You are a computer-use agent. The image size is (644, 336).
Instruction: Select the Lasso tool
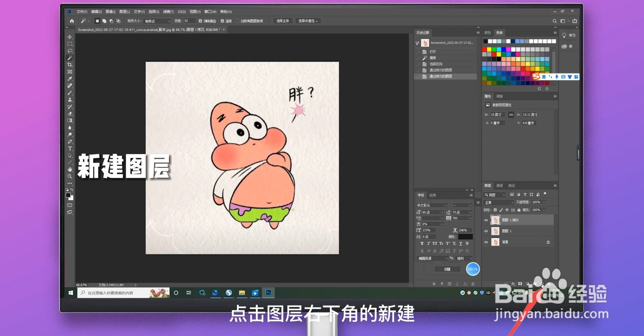tap(70, 51)
